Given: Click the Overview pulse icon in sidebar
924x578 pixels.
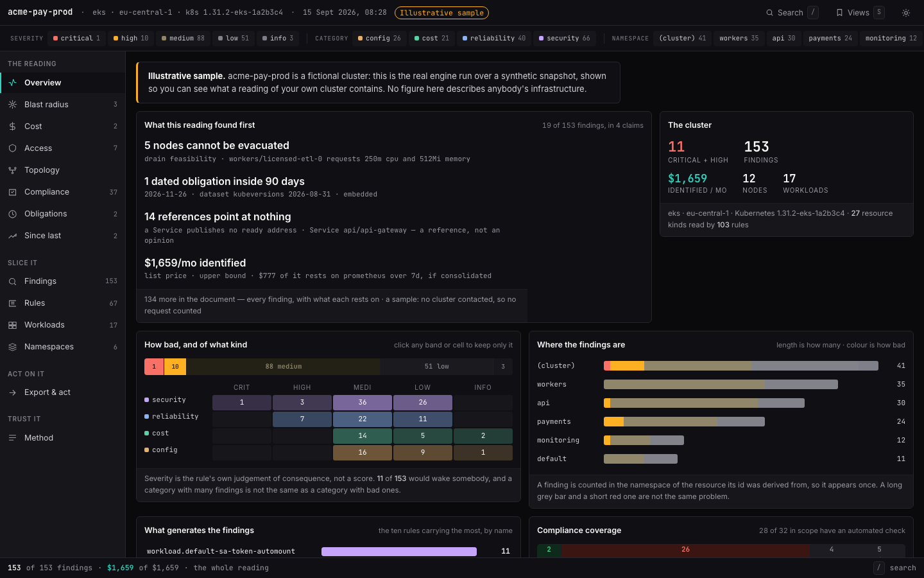Looking at the screenshot, I should click(12, 83).
